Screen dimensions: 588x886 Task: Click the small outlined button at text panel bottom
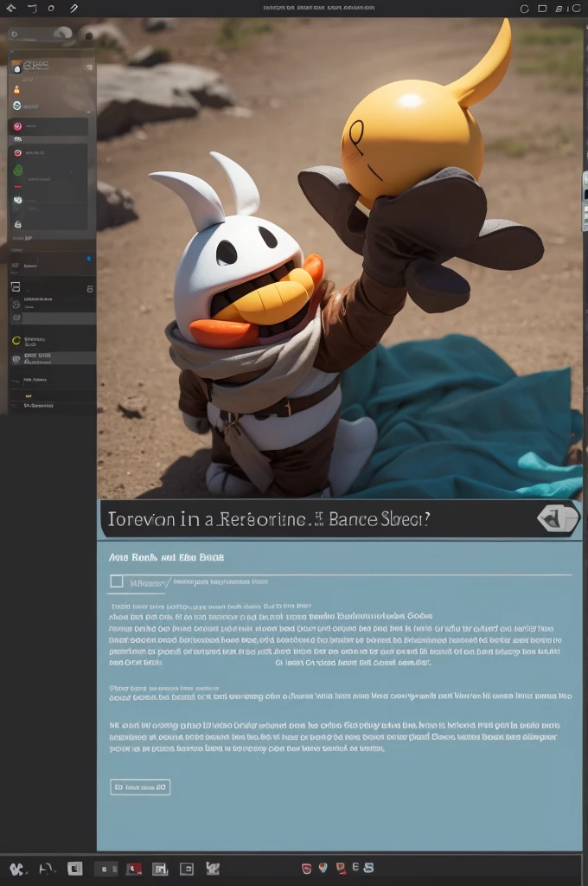coord(140,787)
